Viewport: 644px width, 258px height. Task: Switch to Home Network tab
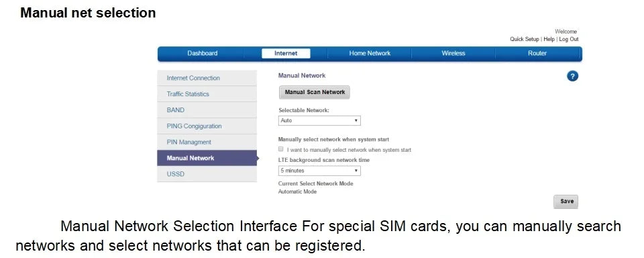370,53
